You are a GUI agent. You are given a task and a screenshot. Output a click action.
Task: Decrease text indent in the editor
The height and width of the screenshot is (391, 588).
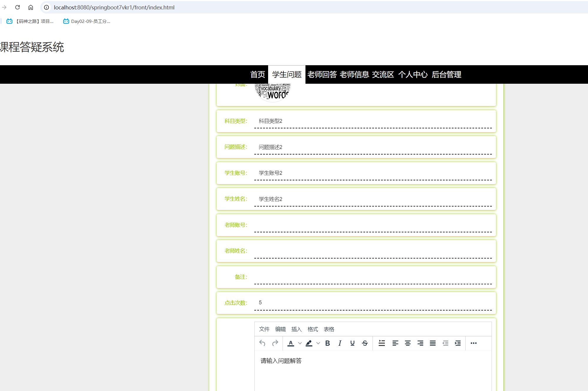446,343
